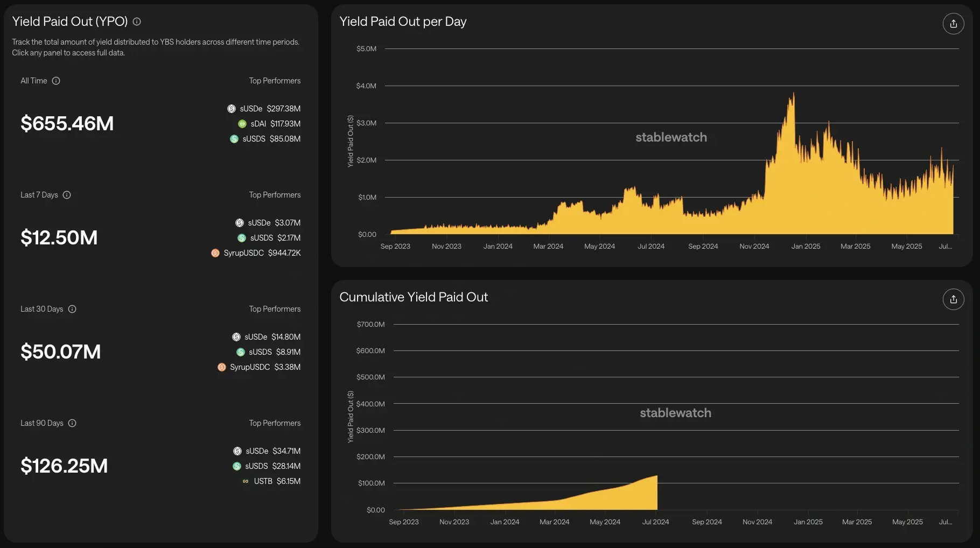This screenshot has height=548, width=980.
Task: Click Top Performers label in Last 7 Days panel
Action: [275, 195]
